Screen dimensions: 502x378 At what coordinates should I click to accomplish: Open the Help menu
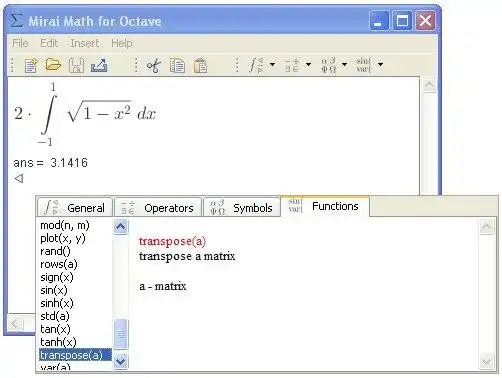[122, 43]
